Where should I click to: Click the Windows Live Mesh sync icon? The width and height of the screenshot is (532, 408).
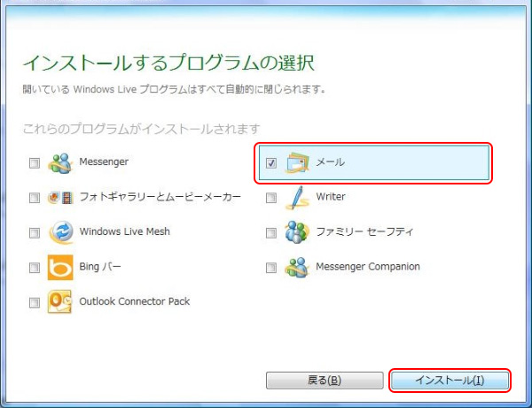(60, 232)
